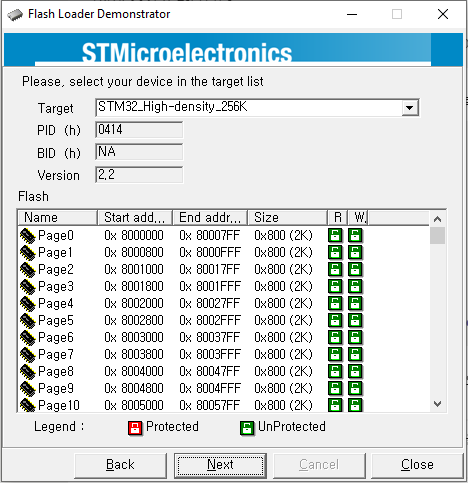The image size is (468, 483).
Task: Click the PID (h) field showing 0414
Action: (139, 130)
